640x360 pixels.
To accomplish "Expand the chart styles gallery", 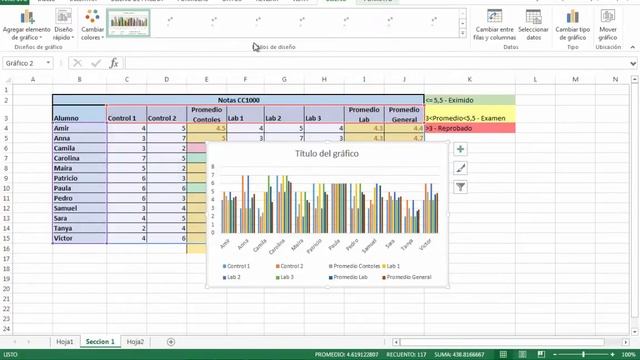I will coord(462,33).
